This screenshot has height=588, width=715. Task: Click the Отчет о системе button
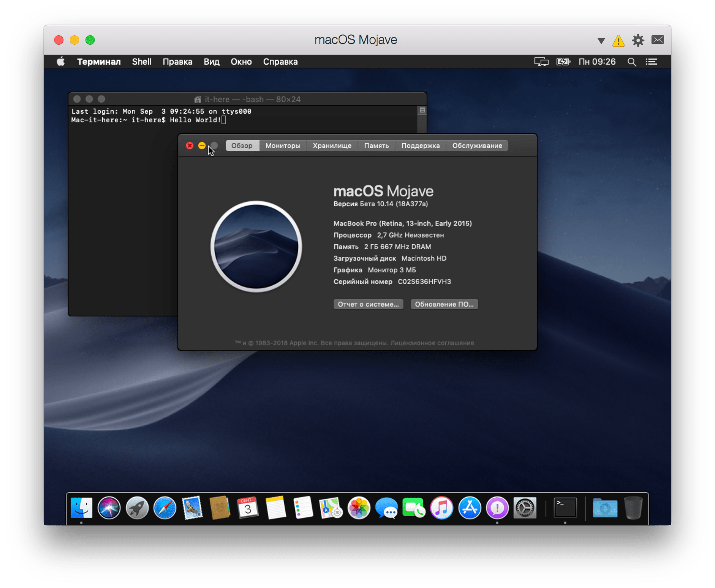coord(368,304)
